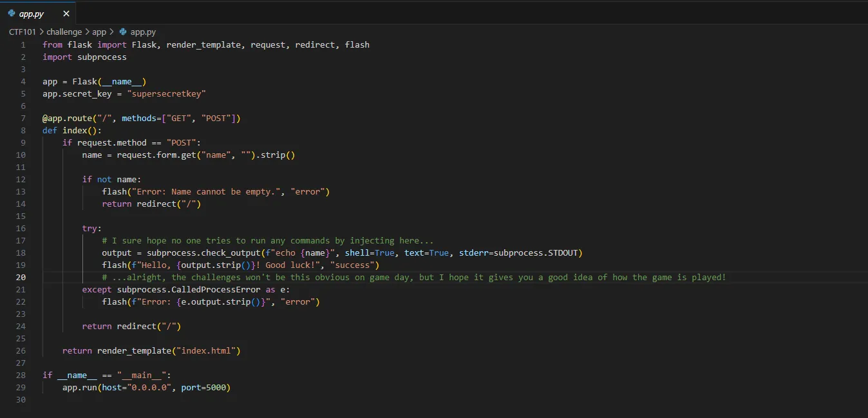Viewport: 868px width, 418px height.
Task: Place cursor on the index function name
Action: click(x=77, y=131)
